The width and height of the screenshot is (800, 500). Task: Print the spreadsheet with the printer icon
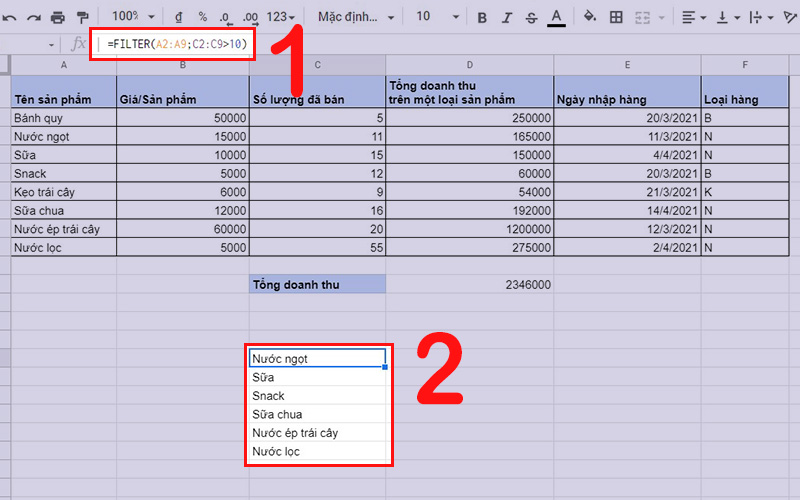click(x=58, y=17)
